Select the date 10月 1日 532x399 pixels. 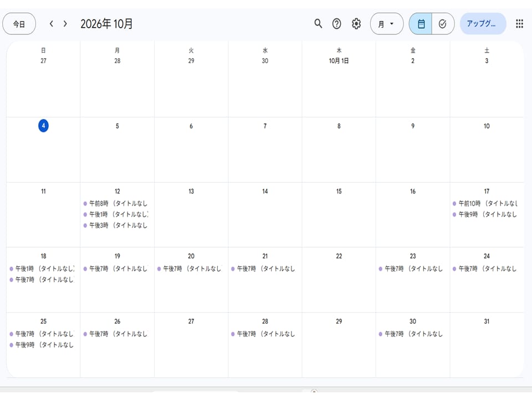coord(339,61)
